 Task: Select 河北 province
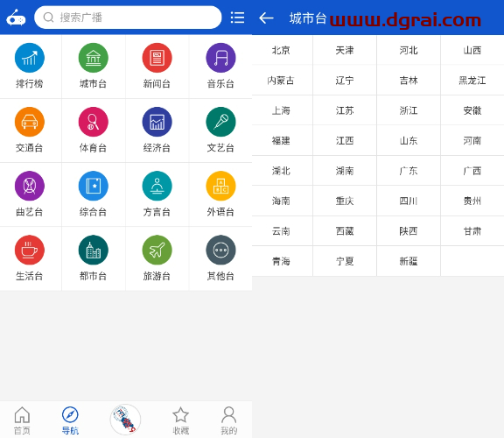[x=409, y=51]
